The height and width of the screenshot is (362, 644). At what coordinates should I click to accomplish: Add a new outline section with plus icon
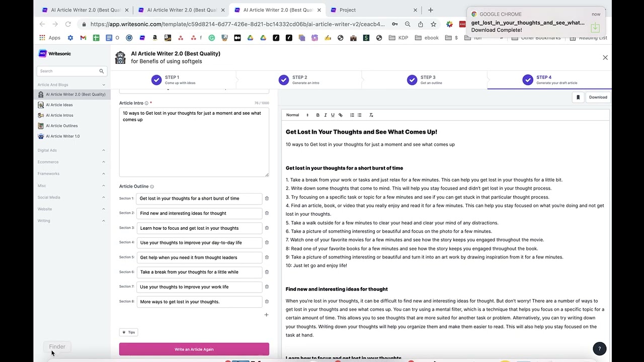coord(266,315)
